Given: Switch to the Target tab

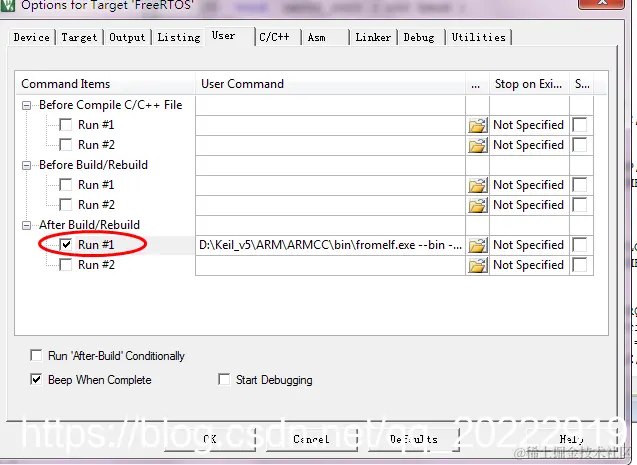Looking at the screenshot, I should pos(80,37).
